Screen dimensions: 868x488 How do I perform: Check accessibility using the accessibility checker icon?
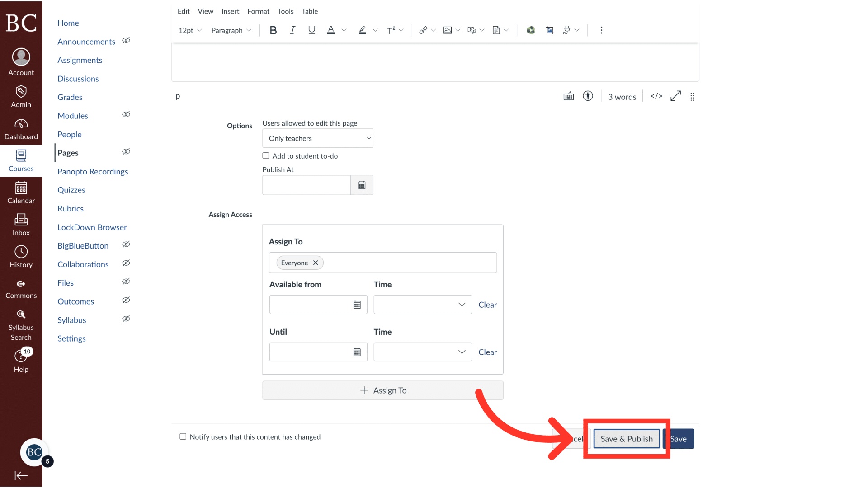coord(588,96)
